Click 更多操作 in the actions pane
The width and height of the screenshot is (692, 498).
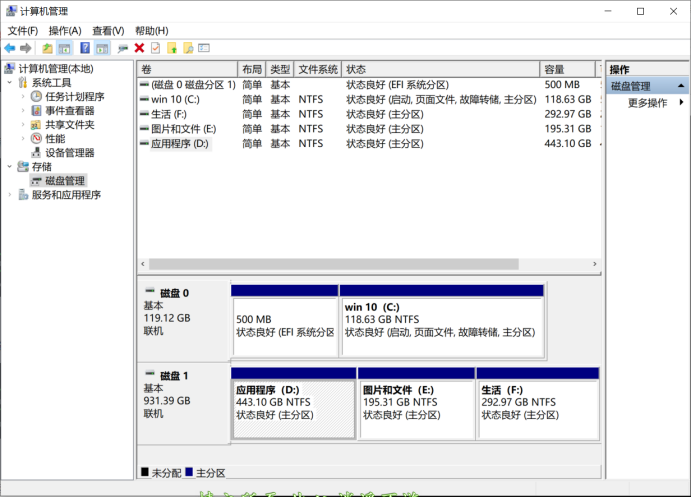click(647, 103)
